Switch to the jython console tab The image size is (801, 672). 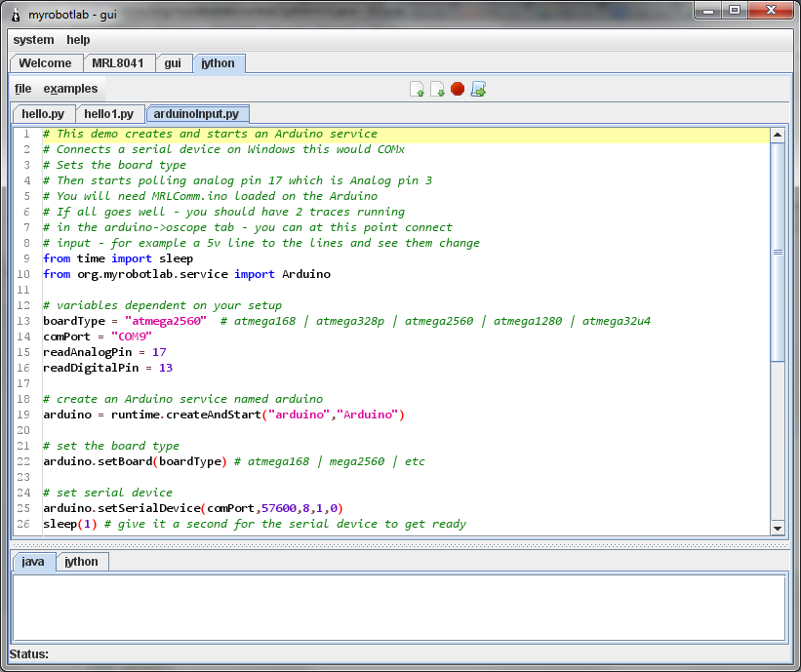pos(81,562)
